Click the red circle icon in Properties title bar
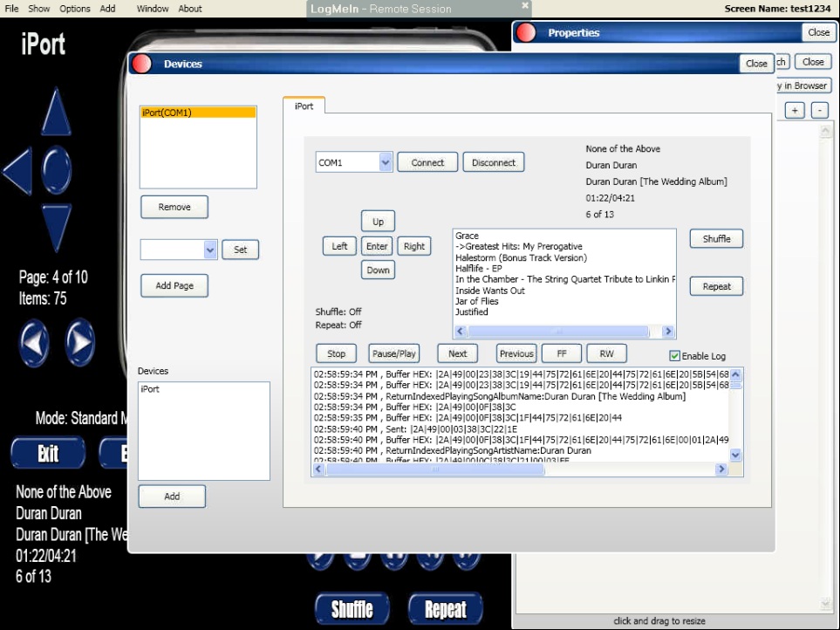 [525, 32]
